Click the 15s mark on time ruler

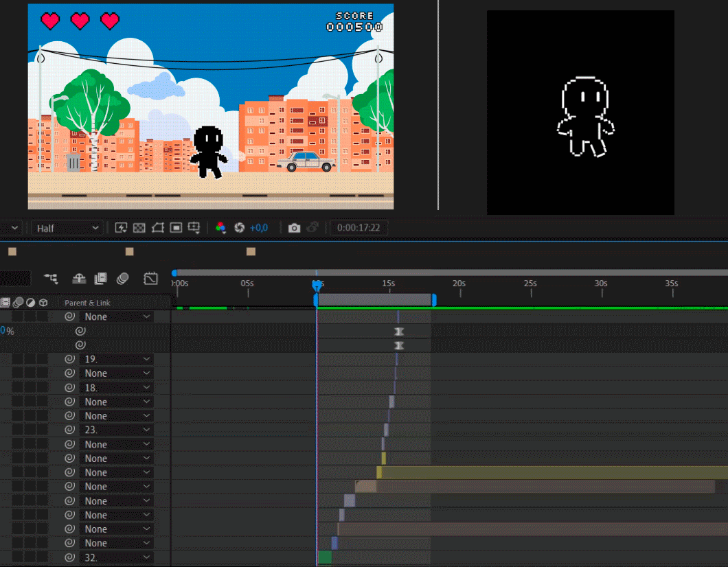coord(389,283)
